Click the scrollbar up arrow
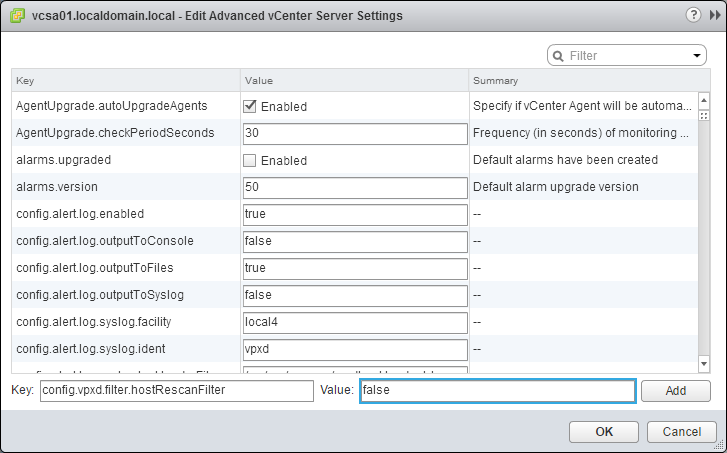727x453 pixels. click(704, 100)
